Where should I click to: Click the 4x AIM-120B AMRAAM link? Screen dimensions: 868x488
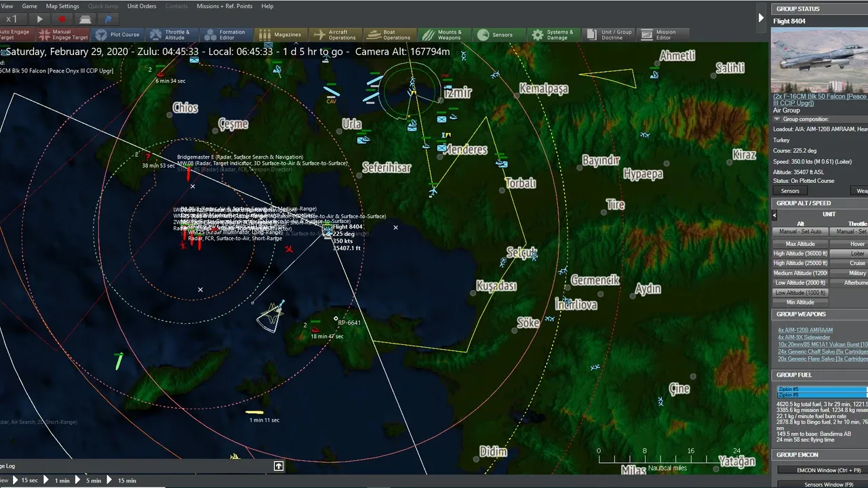click(805, 330)
